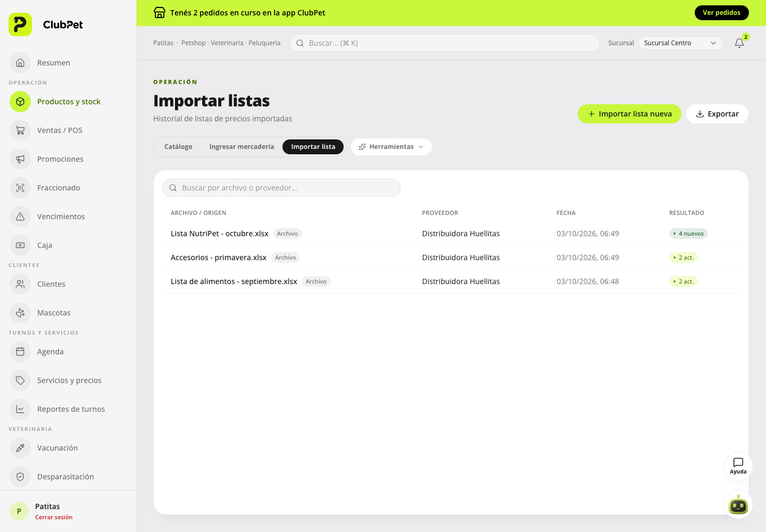Switch to Ingresar mercadería tab
766x532 pixels.
click(242, 147)
